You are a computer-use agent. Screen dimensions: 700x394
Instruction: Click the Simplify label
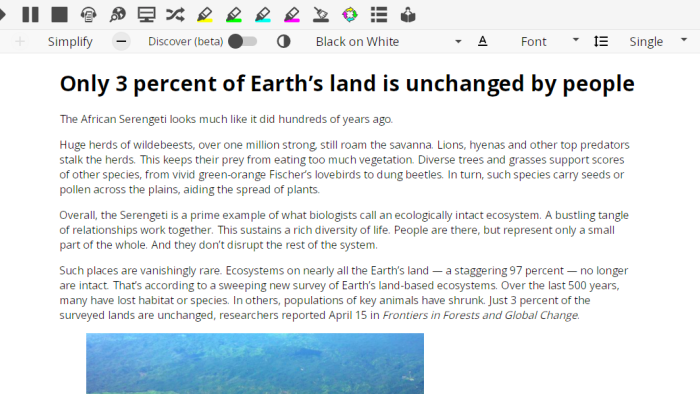point(70,41)
